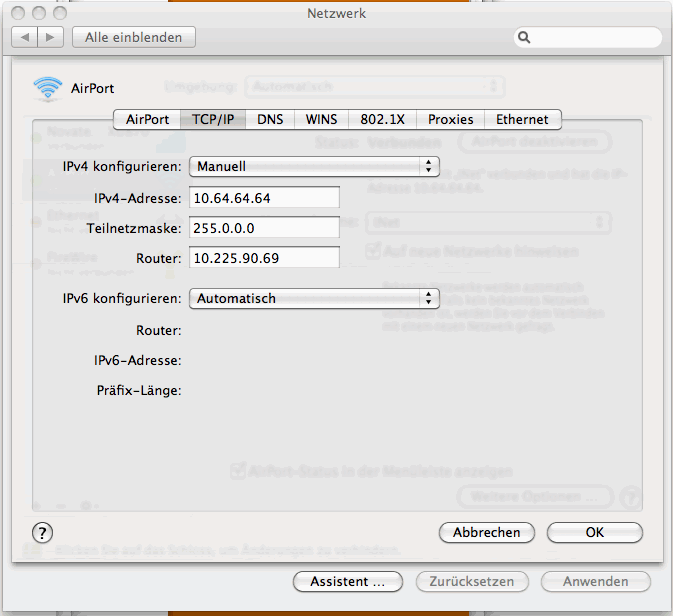Click the Alle einblenden button
The height and width of the screenshot is (616, 673).
133,37
